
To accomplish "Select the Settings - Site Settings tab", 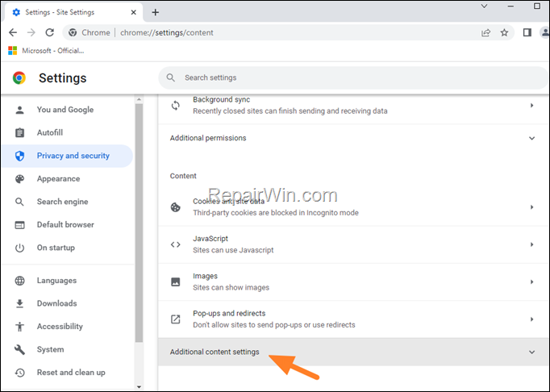I will pyautogui.click(x=73, y=12).
